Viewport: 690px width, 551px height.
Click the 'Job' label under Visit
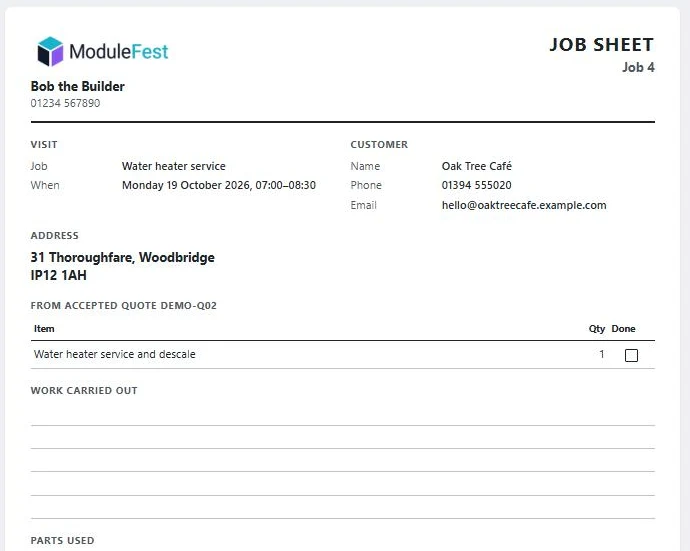[39, 166]
